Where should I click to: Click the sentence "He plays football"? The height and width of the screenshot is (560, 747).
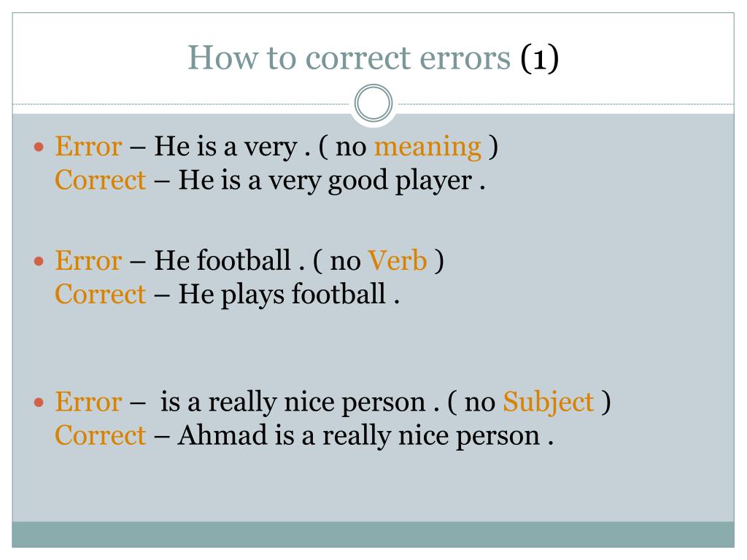pyautogui.click(x=282, y=295)
